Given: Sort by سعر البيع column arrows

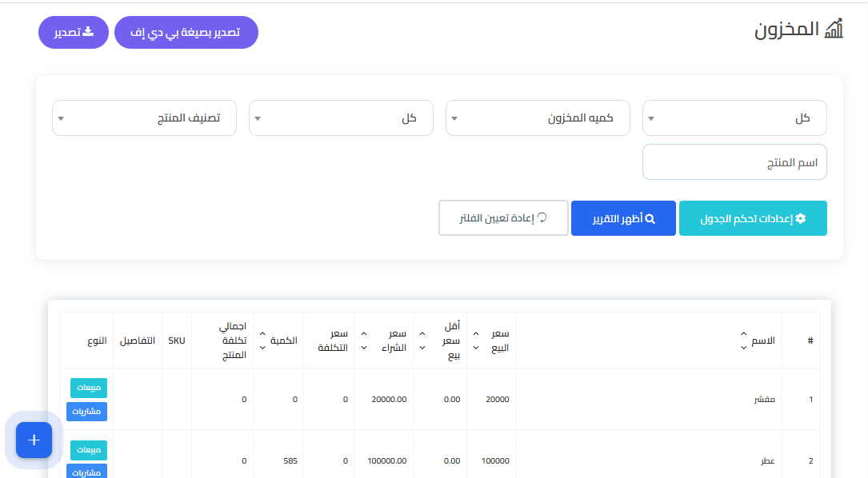Looking at the screenshot, I should tap(476, 341).
